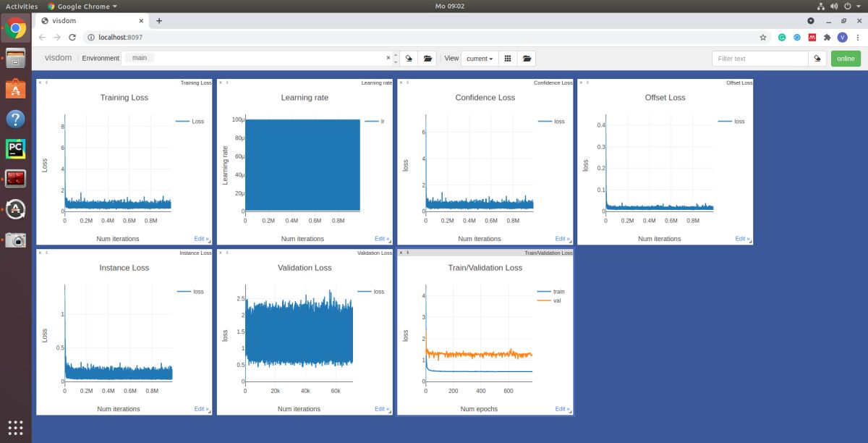Image resolution: width=868 pixels, height=443 pixels.
Task: Open the system status menu arrow
Action: click(860, 6)
